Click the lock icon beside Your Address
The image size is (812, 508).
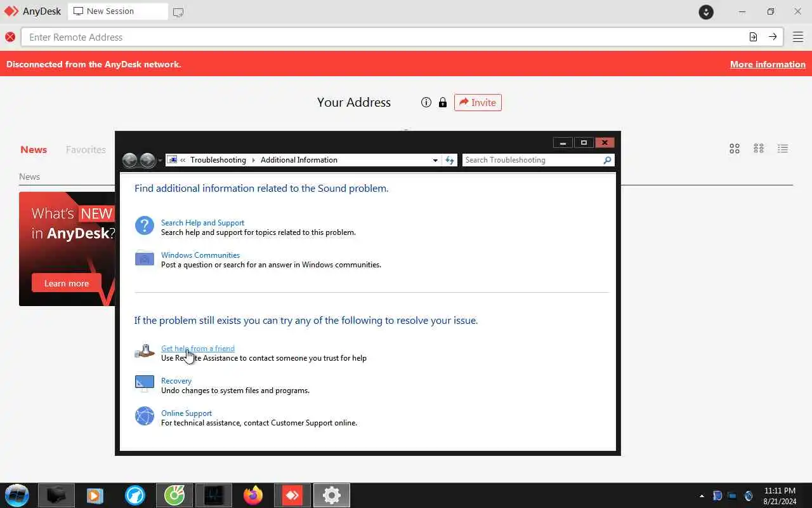(x=443, y=102)
